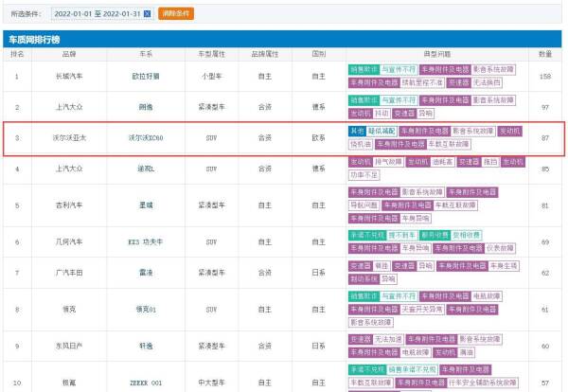Click the 行车安全辅助系统故障 issue tag
This screenshot has width=568, height=392.
point(483,383)
